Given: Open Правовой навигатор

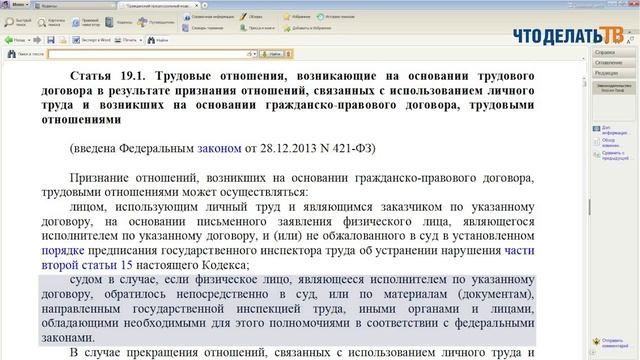Looking at the screenshot, I should tap(85, 22).
